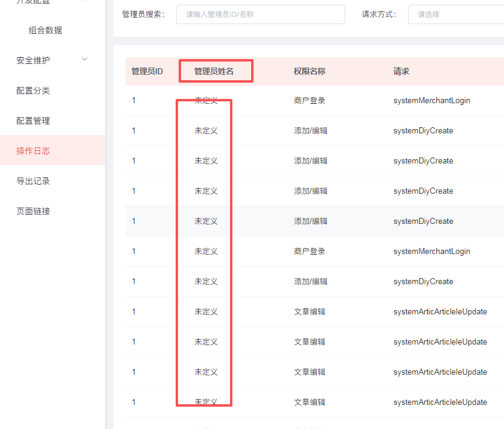Expand the 安全维护 submenu chevron
This screenshot has height=429, width=504.
(85, 59)
